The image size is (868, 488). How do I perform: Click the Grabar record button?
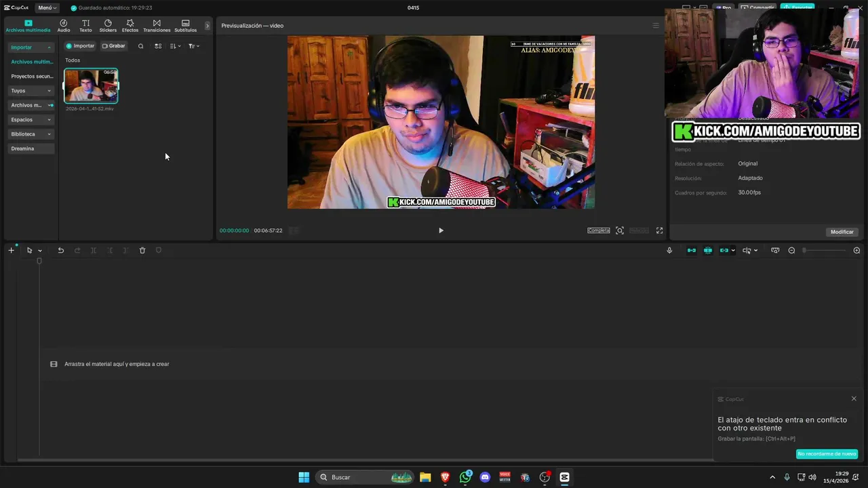pyautogui.click(x=113, y=46)
